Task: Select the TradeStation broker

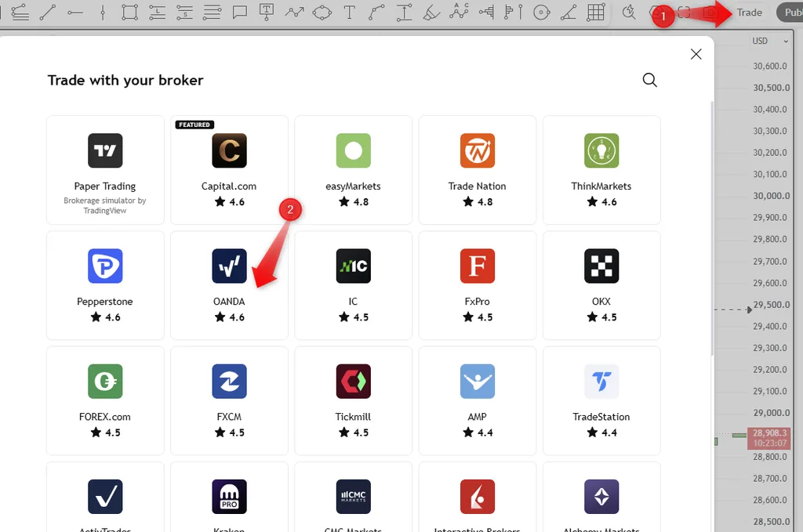Action: click(x=601, y=400)
